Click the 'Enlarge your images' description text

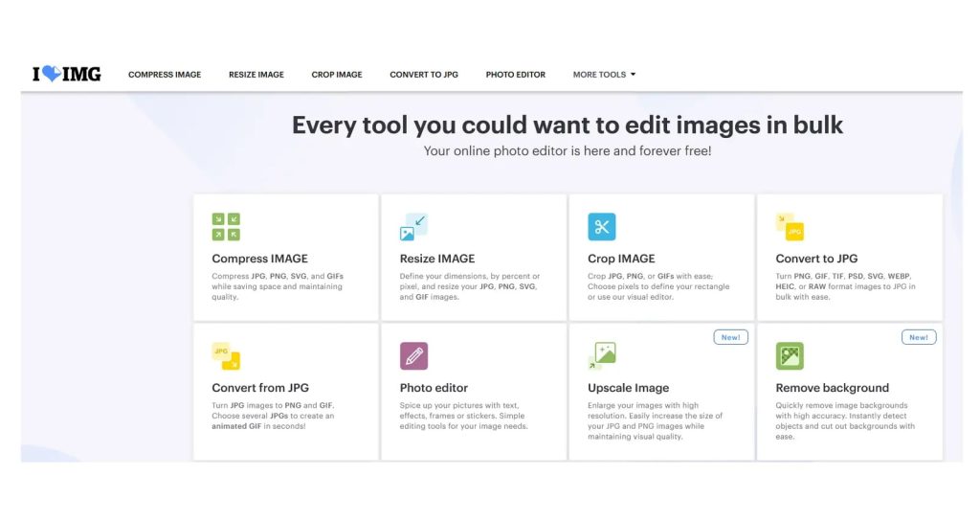(x=655, y=421)
